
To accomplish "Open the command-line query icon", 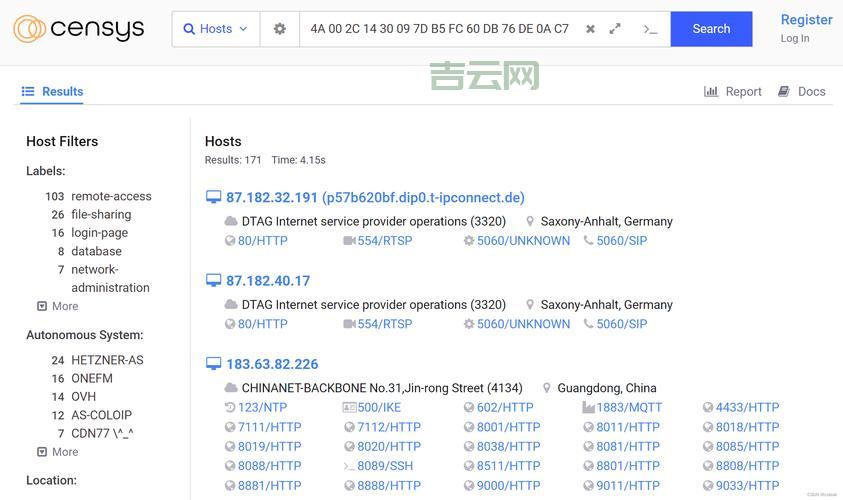I will tap(650, 29).
